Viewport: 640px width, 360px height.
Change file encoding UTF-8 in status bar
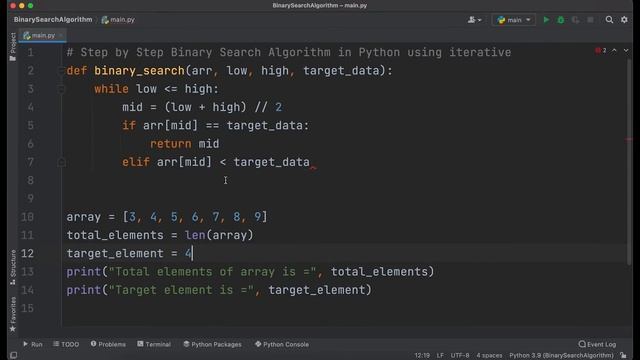(460, 356)
